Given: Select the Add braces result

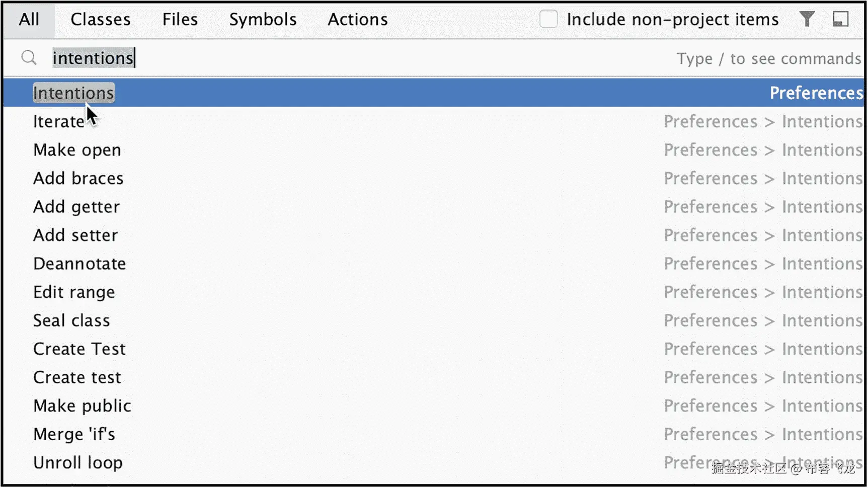Looking at the screenshot, I should coord(78,179).
